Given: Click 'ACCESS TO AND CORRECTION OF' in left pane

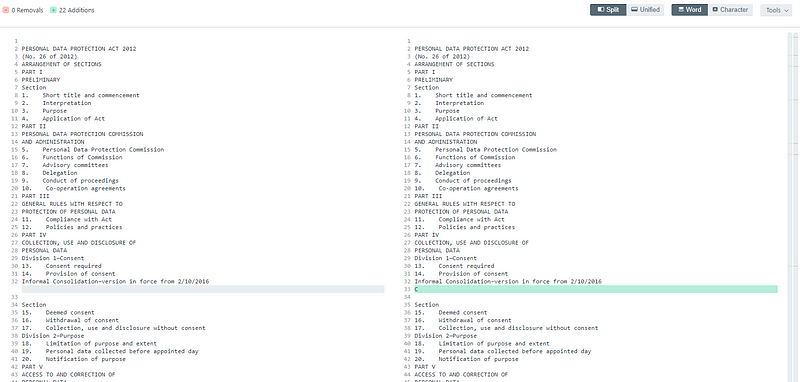Looking at the screenshot, I should [x=68, y=374].
